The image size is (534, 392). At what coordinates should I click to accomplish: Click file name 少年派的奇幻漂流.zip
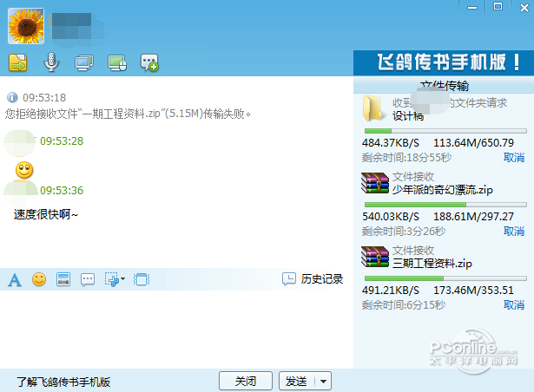[442, 190]
